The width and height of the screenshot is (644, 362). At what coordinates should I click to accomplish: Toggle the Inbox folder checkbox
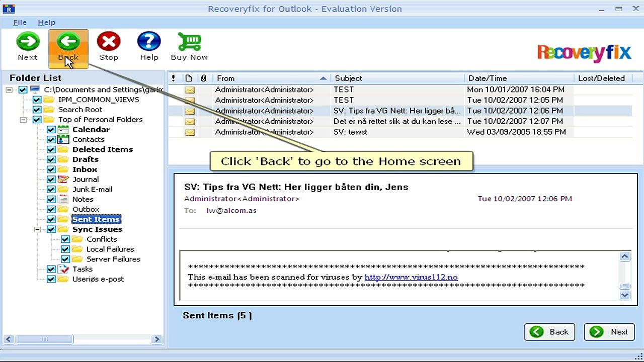[x=51, y=169]
